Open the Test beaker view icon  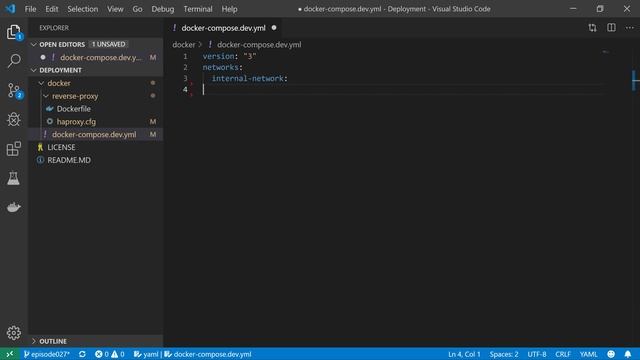point(13,178)
